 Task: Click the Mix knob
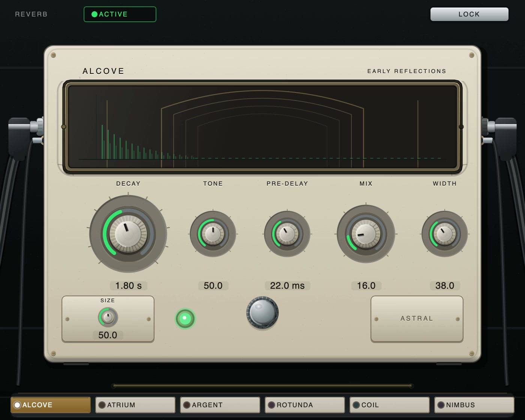pyautogui.click(x=366, y=234)
